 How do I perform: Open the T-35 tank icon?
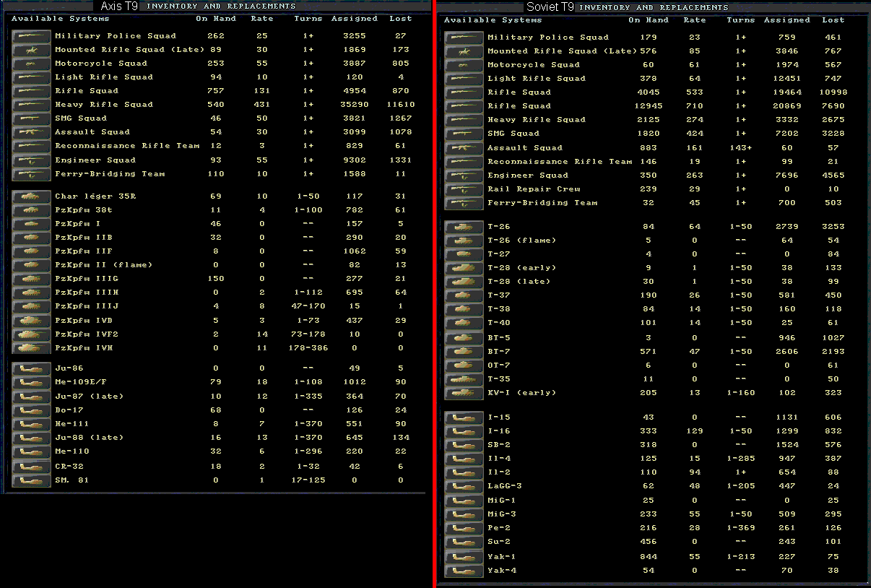click(x=464, y=379)
